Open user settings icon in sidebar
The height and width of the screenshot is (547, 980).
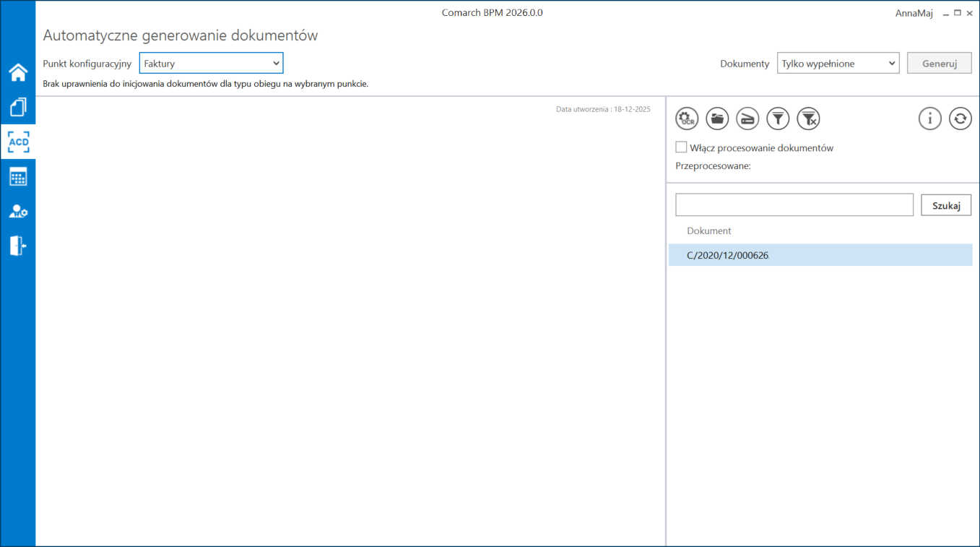(18, 211)
